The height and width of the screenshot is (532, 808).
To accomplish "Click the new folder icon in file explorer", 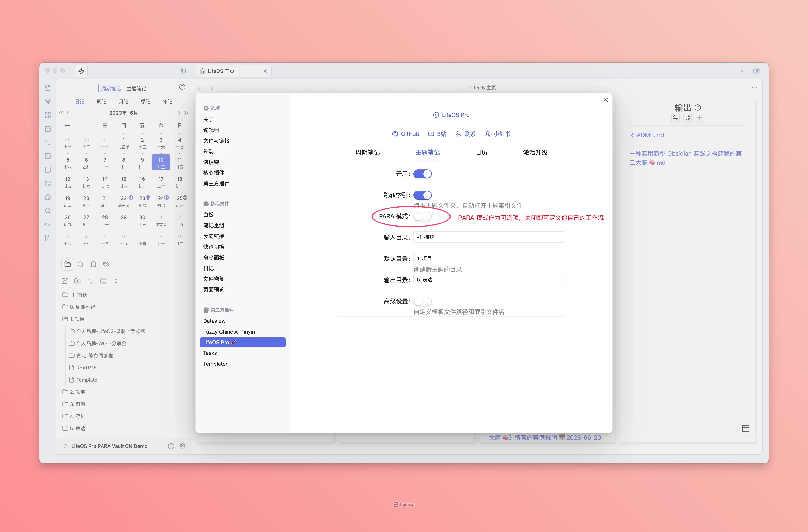I will pos(77,281).
